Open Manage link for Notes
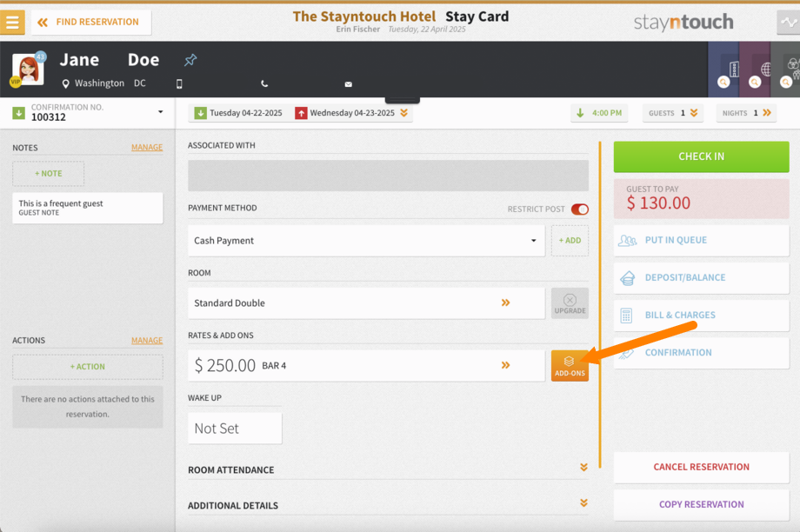This screenshot has width=800, height=532. pos(147,148)
